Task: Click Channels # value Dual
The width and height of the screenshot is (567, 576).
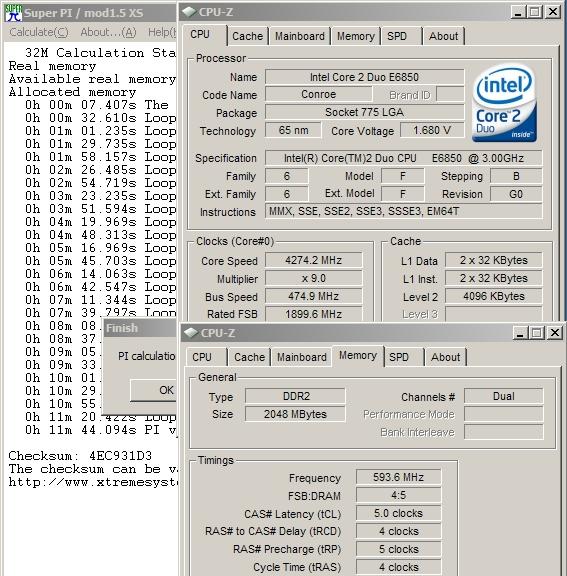Action: [503, 396]
